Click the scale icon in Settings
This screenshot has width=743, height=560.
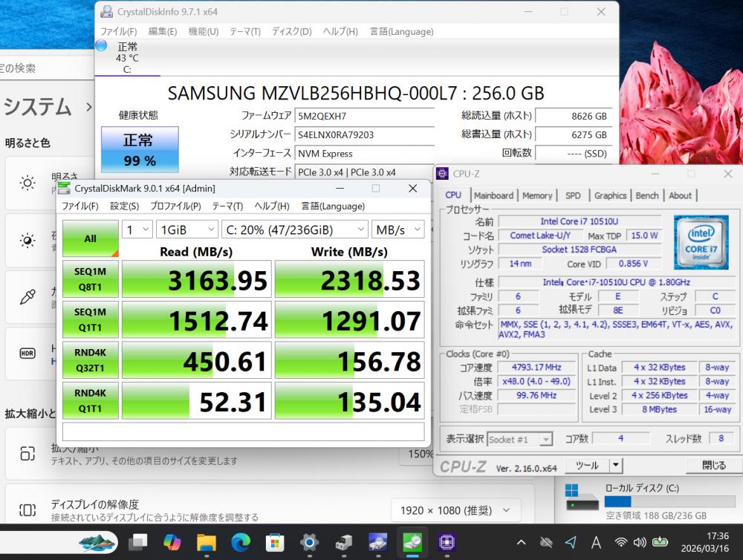coord(27,453)
